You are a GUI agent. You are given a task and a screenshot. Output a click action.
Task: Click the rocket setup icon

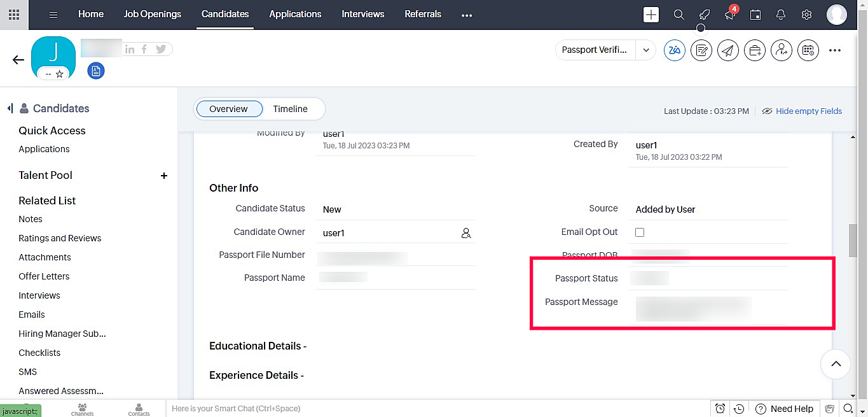[704, 15]
